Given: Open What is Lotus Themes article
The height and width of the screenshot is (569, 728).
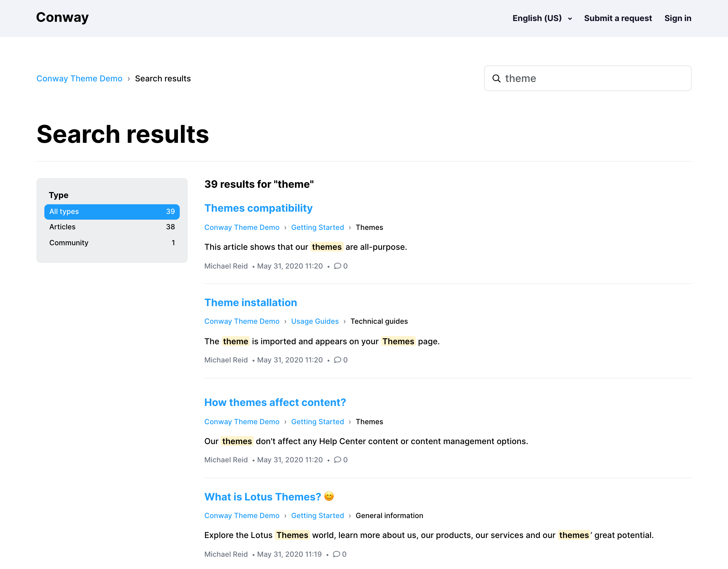Looking at the screenshot, I should click(x=263, y=497).
